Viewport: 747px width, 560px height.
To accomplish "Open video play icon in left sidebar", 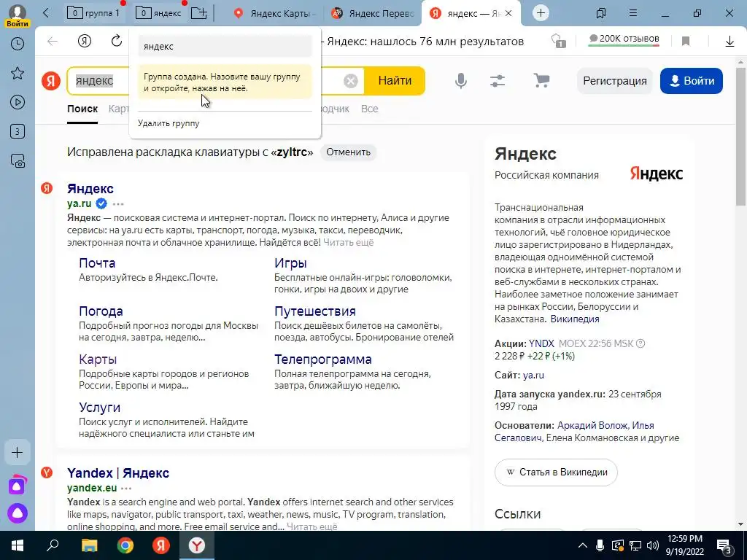I will click(x=18, y=102).
